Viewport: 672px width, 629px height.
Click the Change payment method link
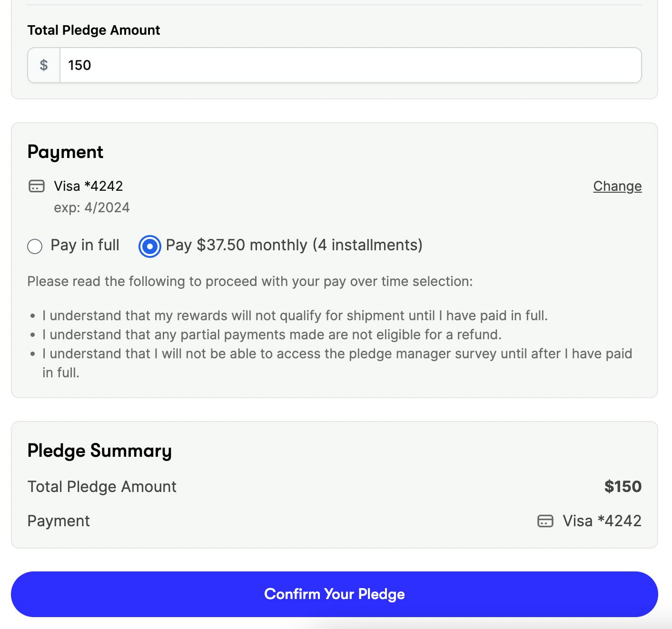[x=617, y=186]
